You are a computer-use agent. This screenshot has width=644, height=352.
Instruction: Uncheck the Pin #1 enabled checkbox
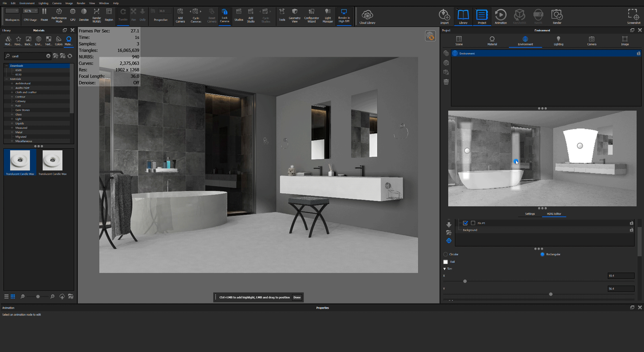465,223
